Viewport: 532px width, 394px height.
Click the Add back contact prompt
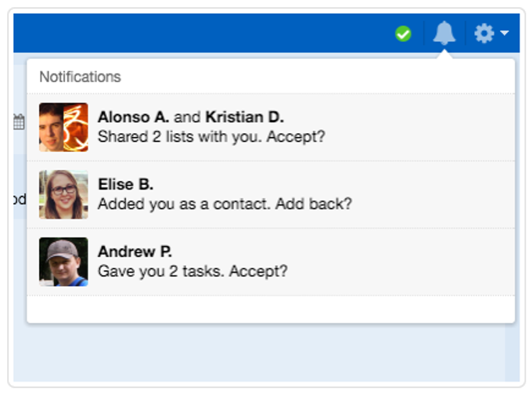(x=225, y=204)
